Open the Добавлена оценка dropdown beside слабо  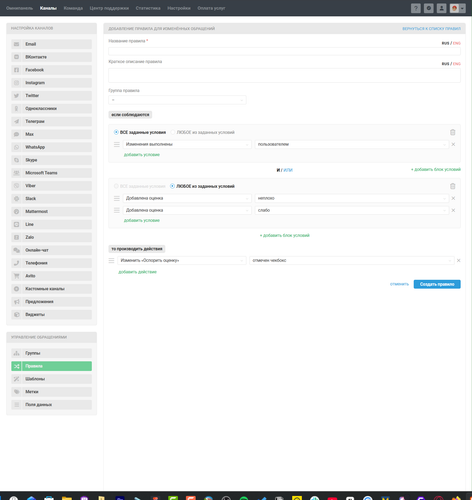(187, 210)
